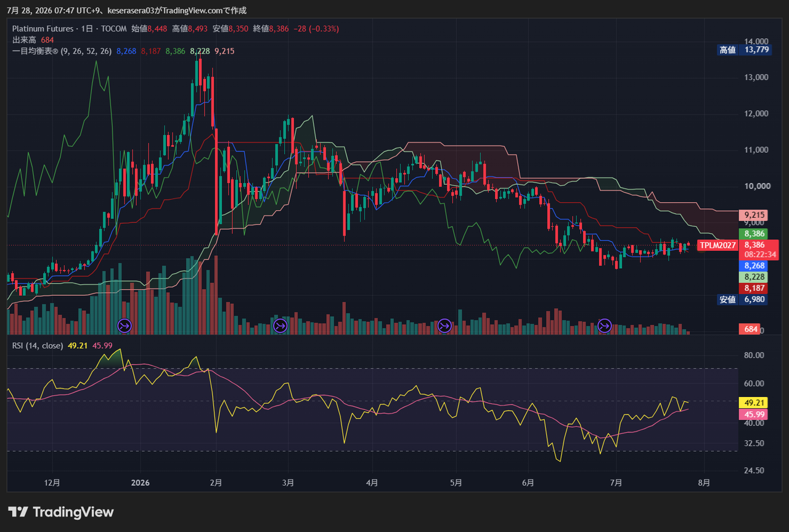This screenshot has height=532, width=789.
Task: Select the 終値 8,386 close value
Action: tap(272, 28)
